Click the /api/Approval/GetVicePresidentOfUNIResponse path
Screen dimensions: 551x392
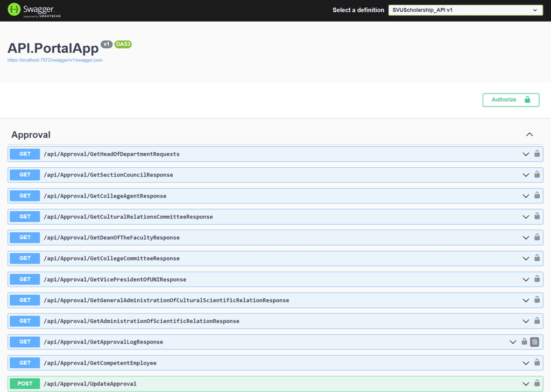(x=115, y=280)
